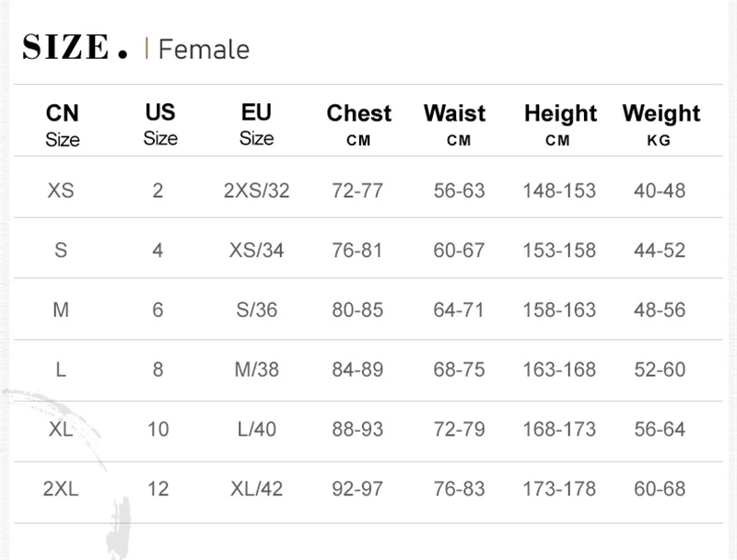The height and width of the screenshot is (560, 737).
Task: Click the Height CM column header
Action: 560,124
